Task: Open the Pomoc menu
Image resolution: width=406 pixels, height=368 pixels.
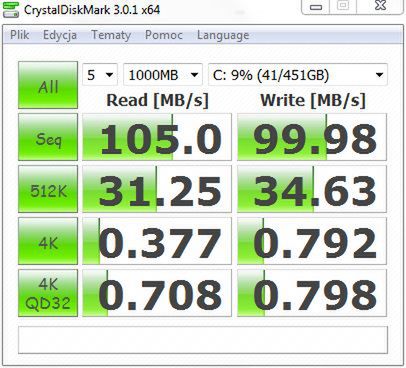Action: point(164,35)
